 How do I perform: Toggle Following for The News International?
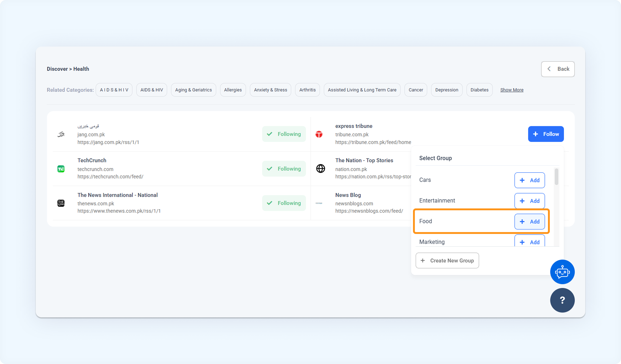tap(284, 203)
